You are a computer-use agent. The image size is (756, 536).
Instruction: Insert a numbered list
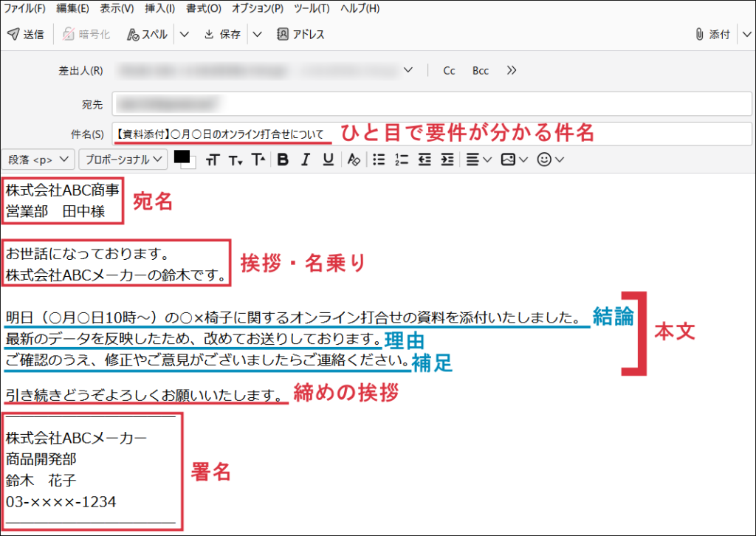pos(402,159)
